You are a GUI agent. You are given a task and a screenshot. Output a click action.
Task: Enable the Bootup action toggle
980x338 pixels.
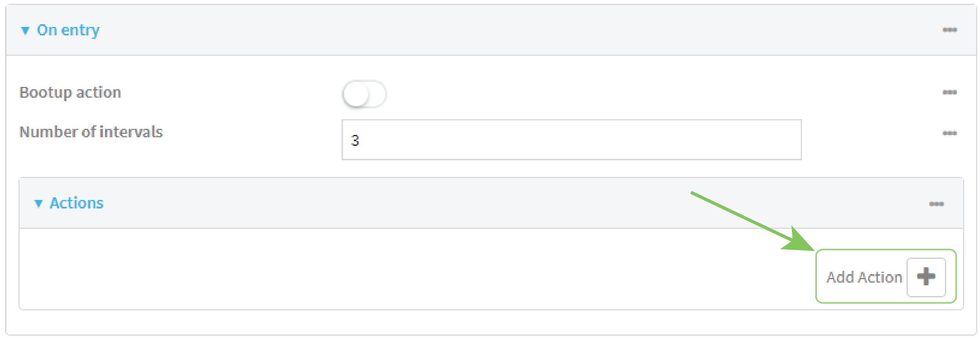(364, 94)
